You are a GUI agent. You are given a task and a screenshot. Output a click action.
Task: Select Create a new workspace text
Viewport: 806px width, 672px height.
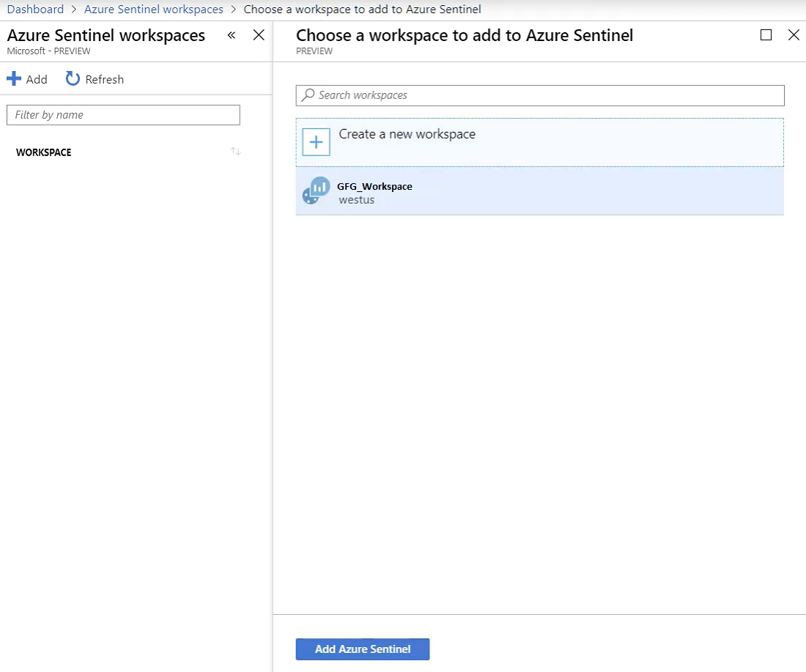point(407,134)
